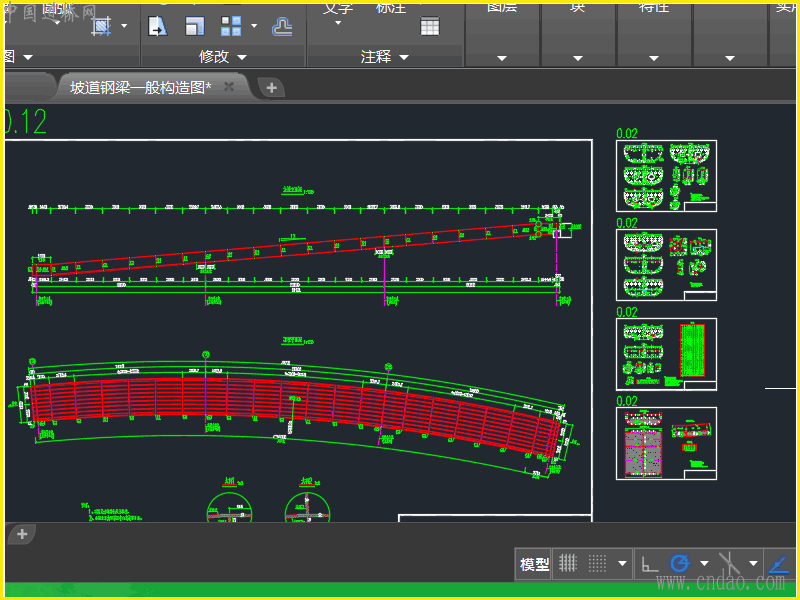The image size is (800, 600).
Task: Click the Stretch tool icon
Action: (101, 26)
